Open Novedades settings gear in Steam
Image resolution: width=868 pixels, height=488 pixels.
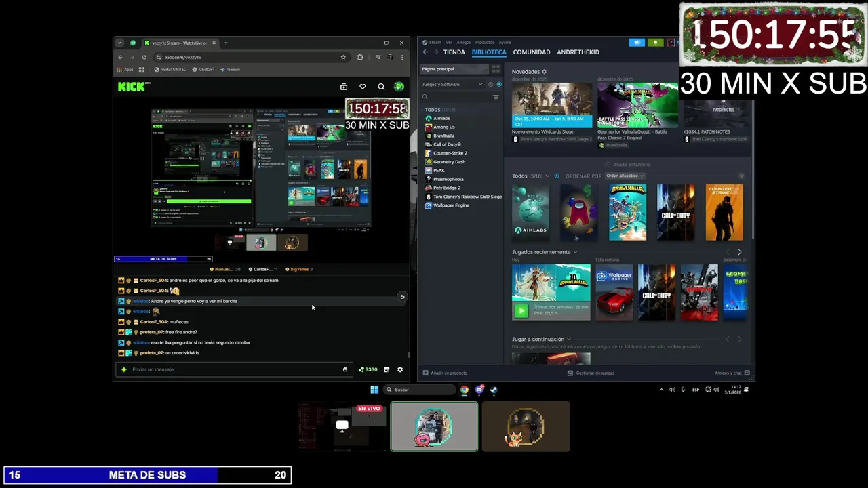pyautogui.click(x=544, y=71)
